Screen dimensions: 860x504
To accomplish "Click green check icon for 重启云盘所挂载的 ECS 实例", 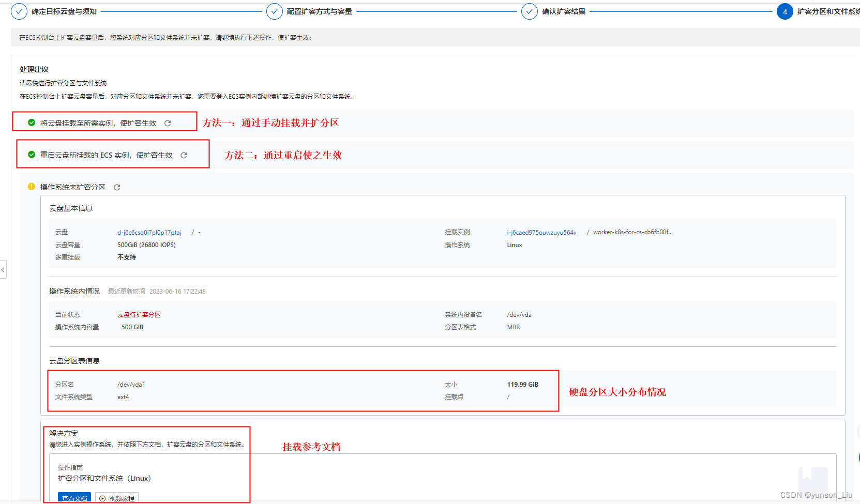I will click(x=32, y=155).
